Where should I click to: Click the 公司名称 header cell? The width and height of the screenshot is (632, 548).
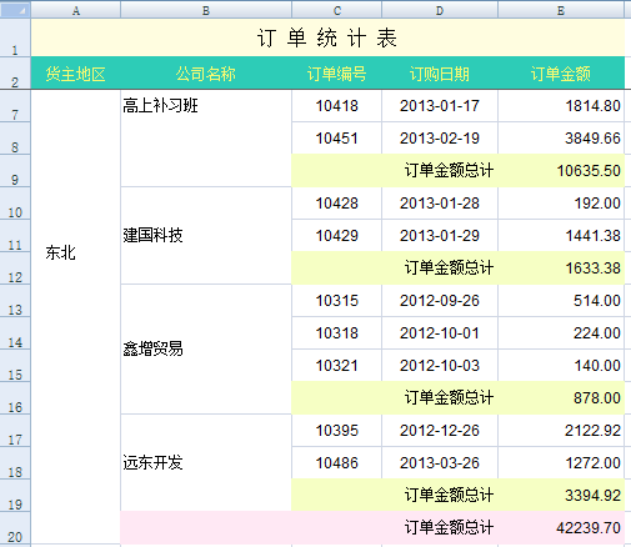click(206, 73)
